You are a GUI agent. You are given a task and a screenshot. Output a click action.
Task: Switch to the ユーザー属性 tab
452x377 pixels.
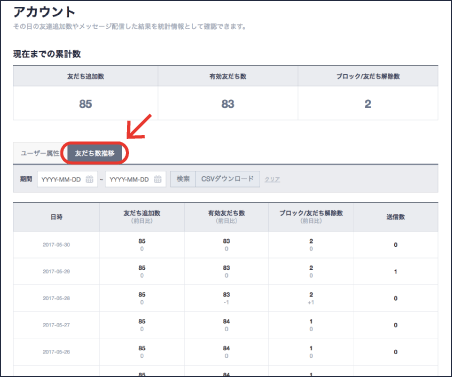pos(40,153)
